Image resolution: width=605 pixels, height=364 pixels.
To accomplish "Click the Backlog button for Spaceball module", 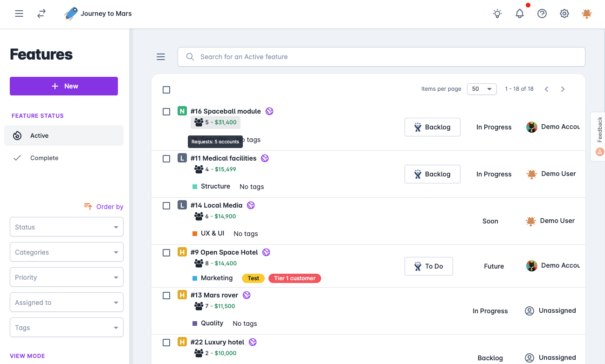I will tap(432, 127).
